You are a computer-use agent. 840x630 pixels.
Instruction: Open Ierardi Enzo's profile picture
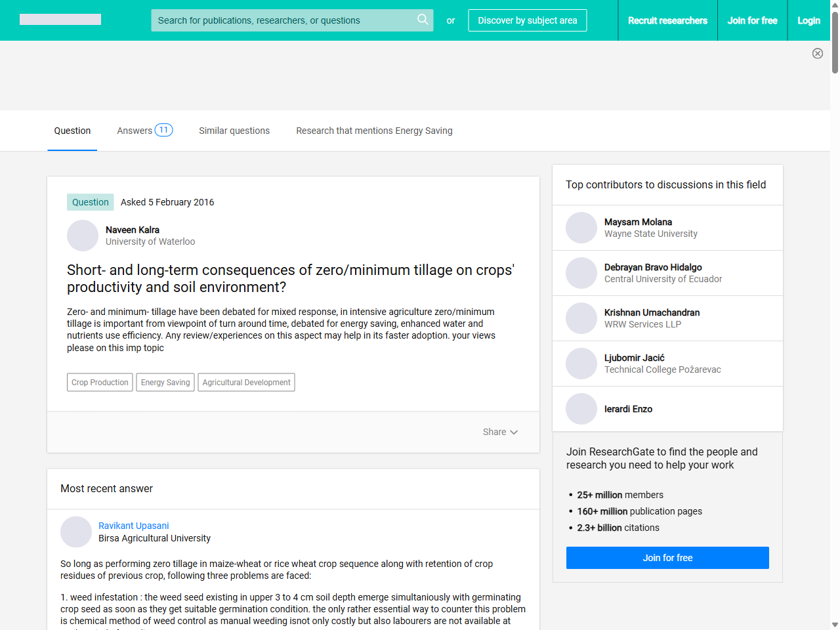click(x=581, y=409)
